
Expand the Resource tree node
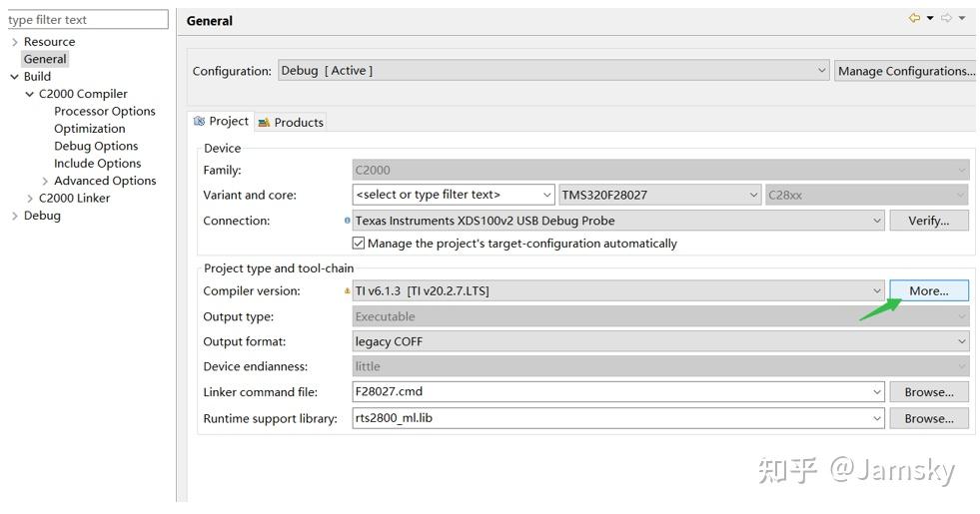pos(14,42)
